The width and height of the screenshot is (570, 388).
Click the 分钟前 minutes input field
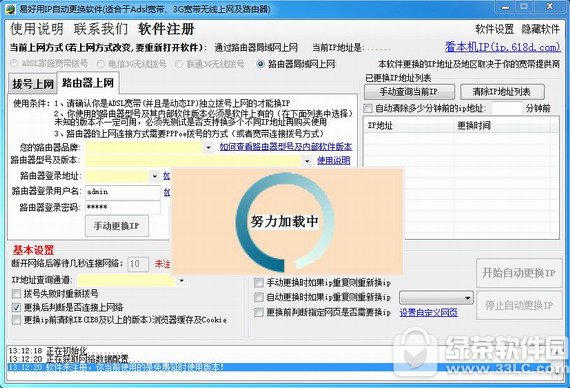click(507, 108)
